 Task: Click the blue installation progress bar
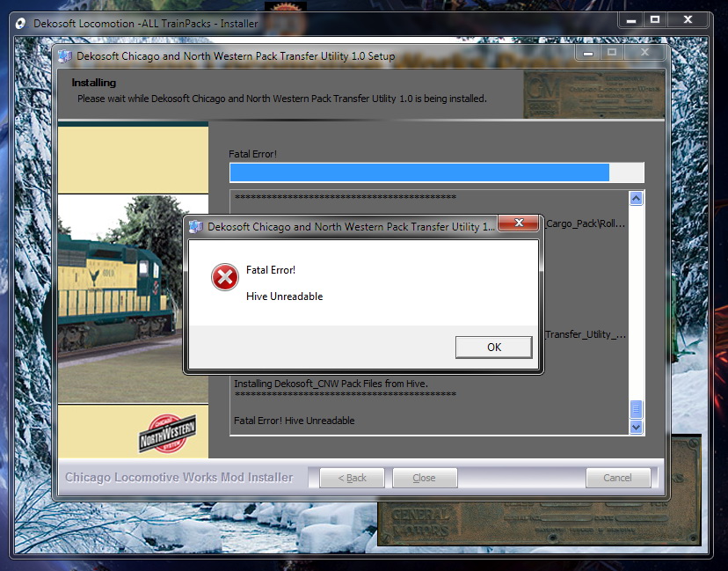tap(436, 172)
